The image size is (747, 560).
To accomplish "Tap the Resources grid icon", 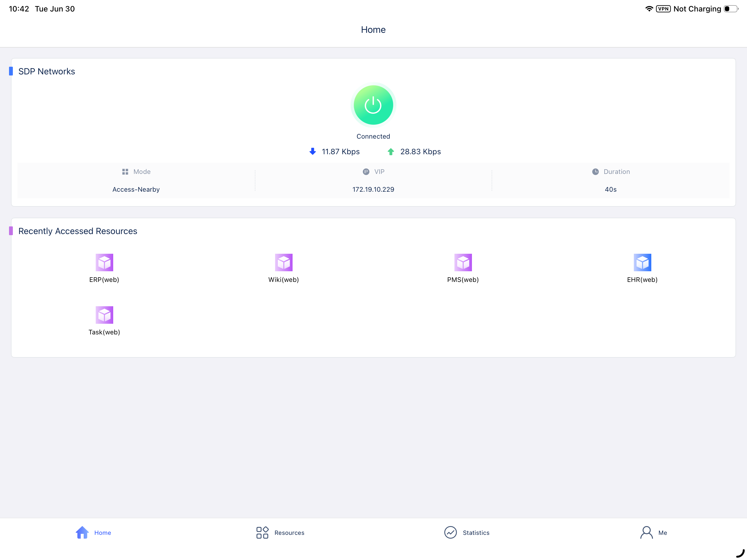I will point(262,533).
